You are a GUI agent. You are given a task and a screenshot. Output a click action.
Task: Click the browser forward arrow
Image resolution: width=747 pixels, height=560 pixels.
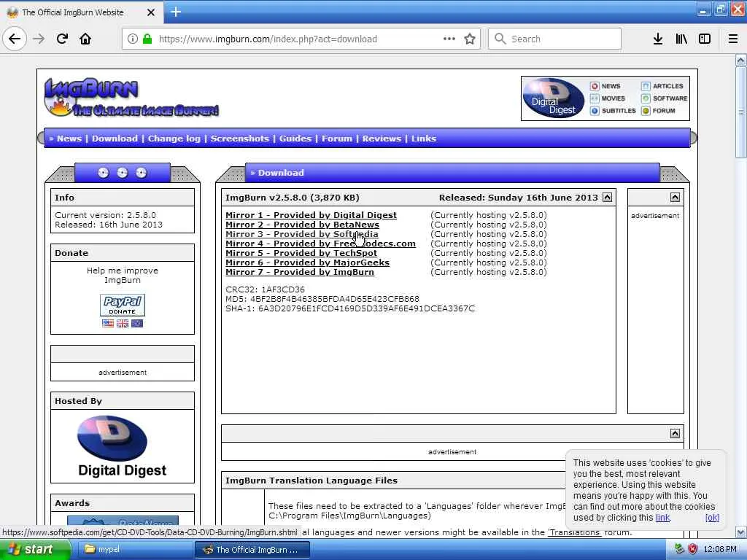pyautogui.click(x=39, y=39)
